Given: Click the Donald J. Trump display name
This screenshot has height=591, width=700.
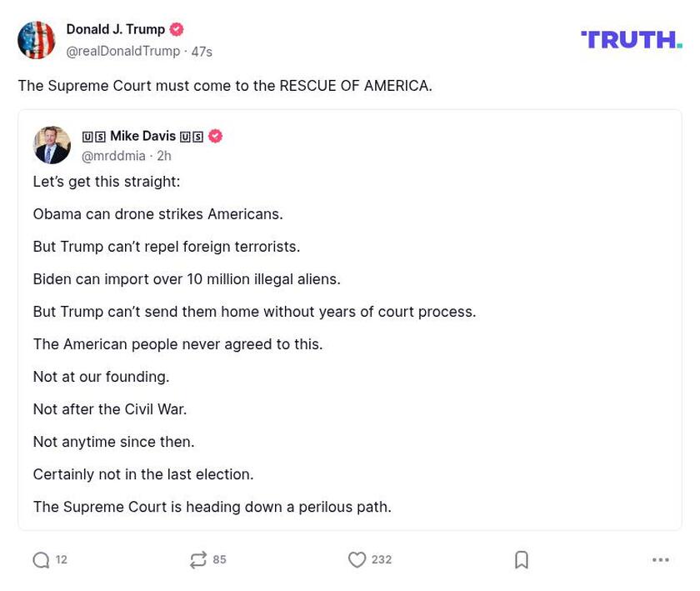Looking at the screenshot, I should click(x=116, y=28).
